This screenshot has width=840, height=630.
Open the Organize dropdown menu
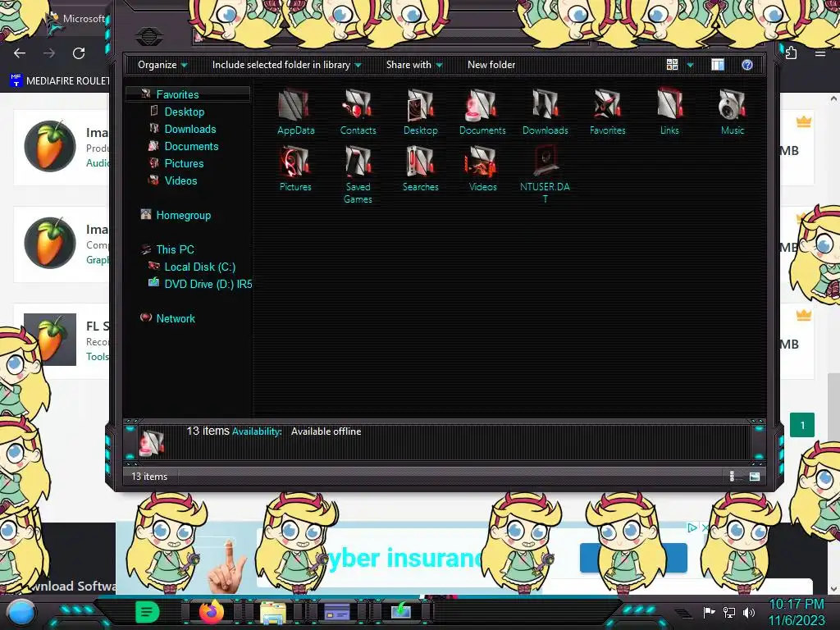pyautogui.click(x=162, y=65)
